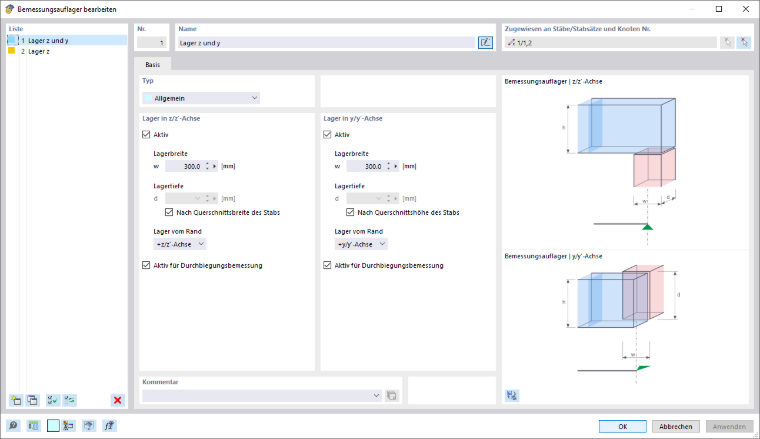Click the select members in graphic icon
760x439 pixels.
pos(728,43)
